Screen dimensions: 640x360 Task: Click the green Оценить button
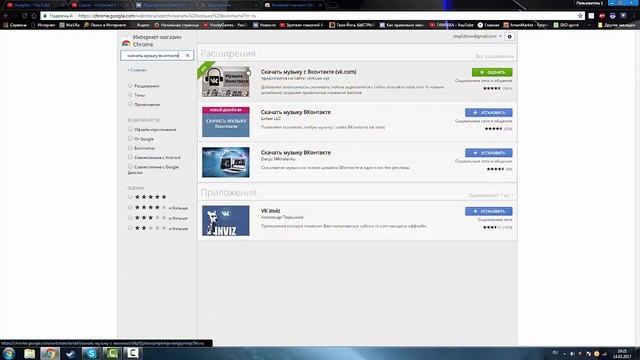492,72
